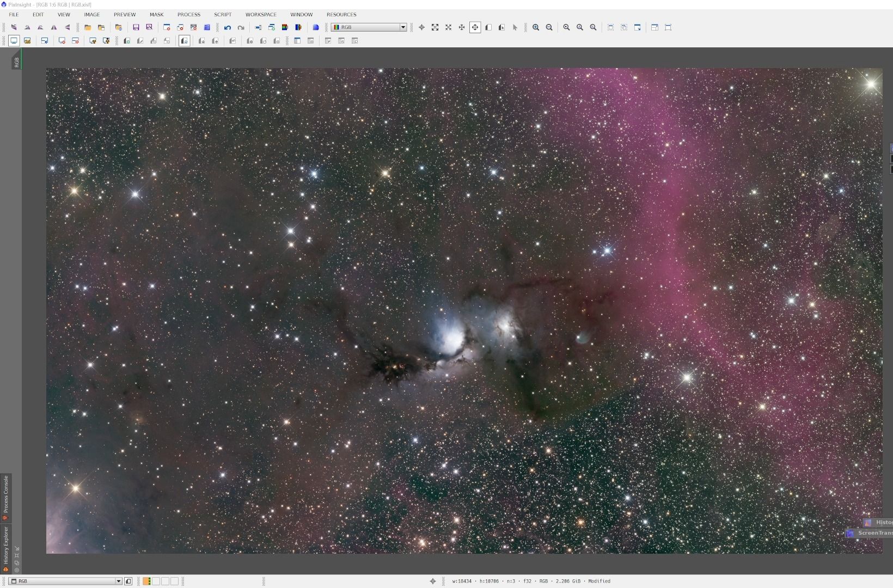Click the Undo arrow
This screenshot has height=588, width=893.
(x=228, y=27)
